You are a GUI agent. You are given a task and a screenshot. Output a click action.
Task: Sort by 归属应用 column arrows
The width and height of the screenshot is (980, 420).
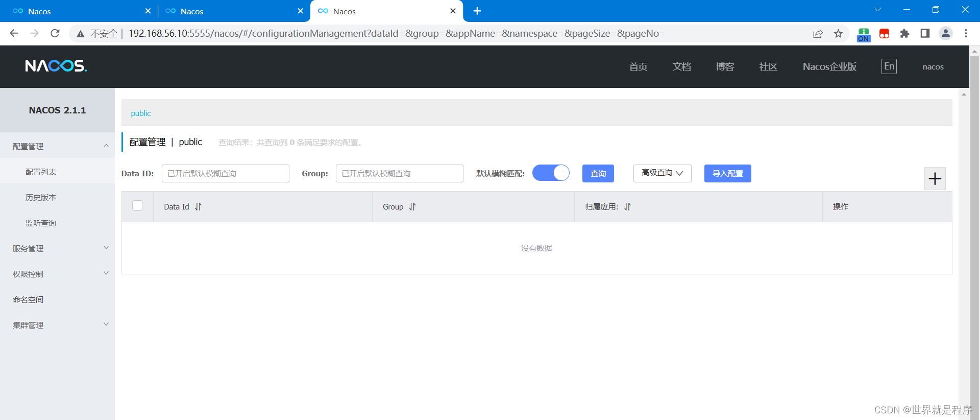tap(627, 206)
